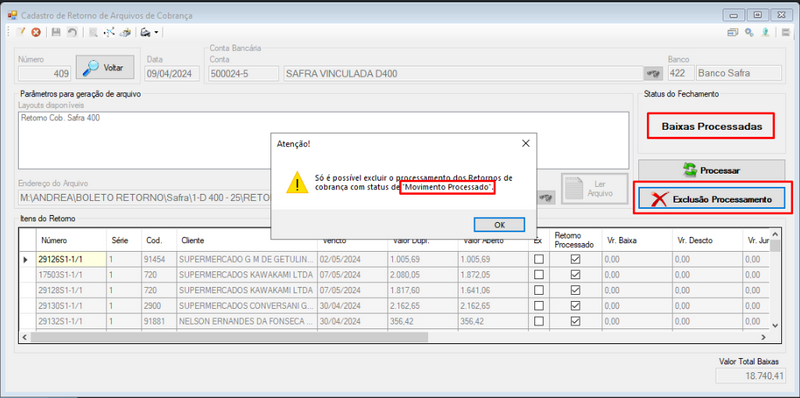The image size is (800, 398).
Task: Click the horizontal scrollbar thumb
Action: pos(230,337)
